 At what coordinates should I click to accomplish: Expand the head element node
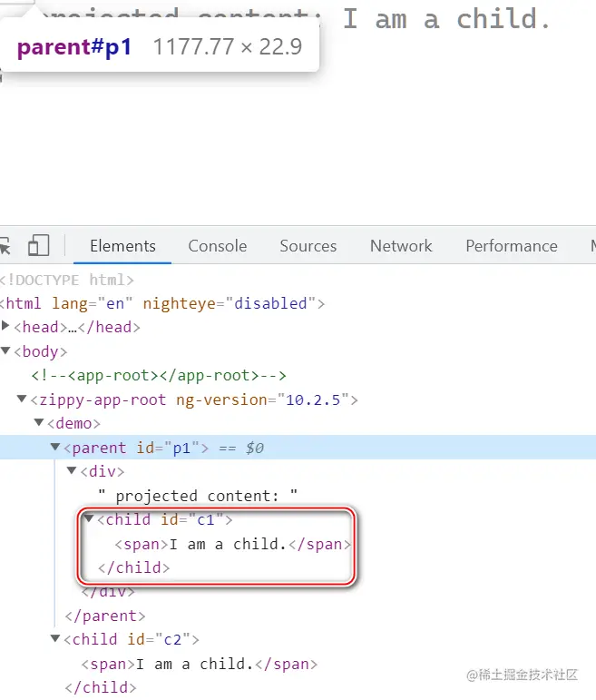(5, 325)
